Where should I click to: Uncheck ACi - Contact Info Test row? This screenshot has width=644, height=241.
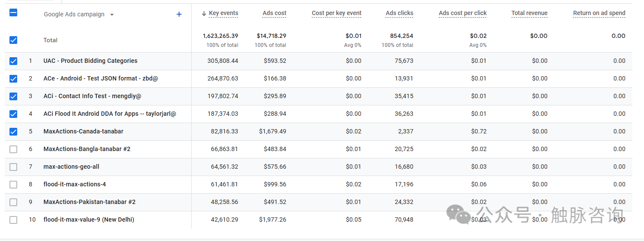13,96
